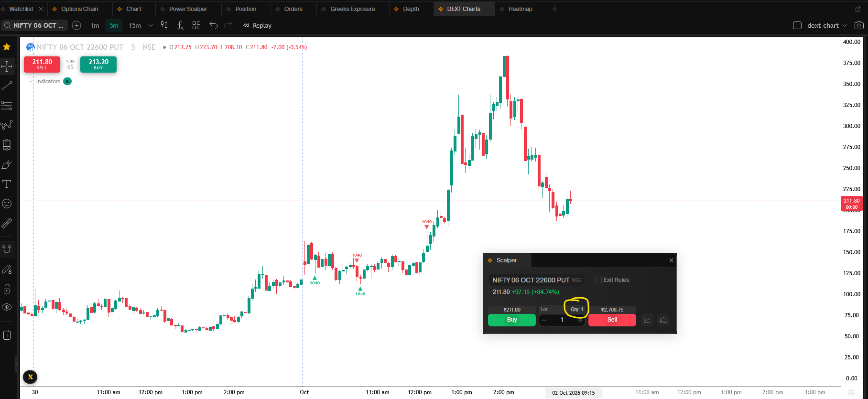Open the dext-chart layout dropdown
Image resolution: width=868 pixels, height=399 pixels.
click(827, 25)
